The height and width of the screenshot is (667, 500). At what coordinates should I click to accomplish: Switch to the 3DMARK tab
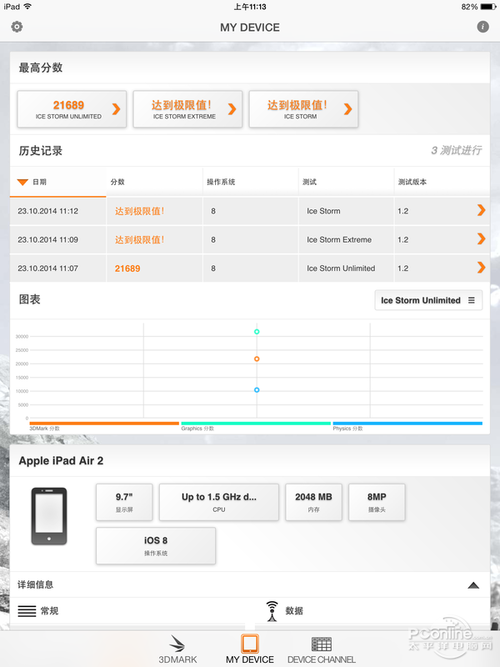pos(177,649)
